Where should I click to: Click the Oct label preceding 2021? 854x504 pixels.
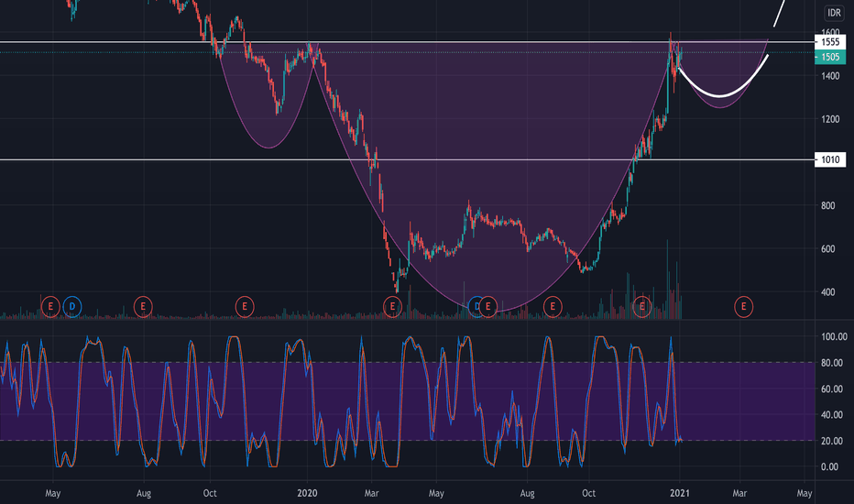[589, 493]
